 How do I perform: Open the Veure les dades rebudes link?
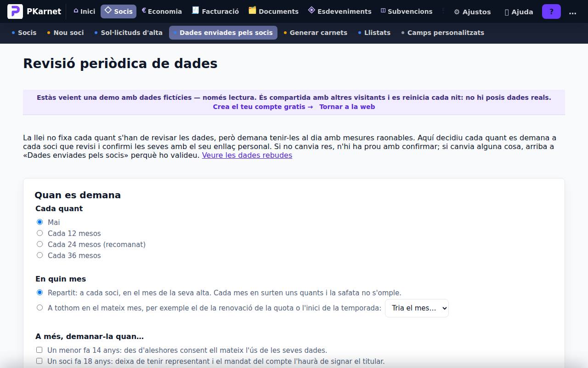tap(247, 155)
